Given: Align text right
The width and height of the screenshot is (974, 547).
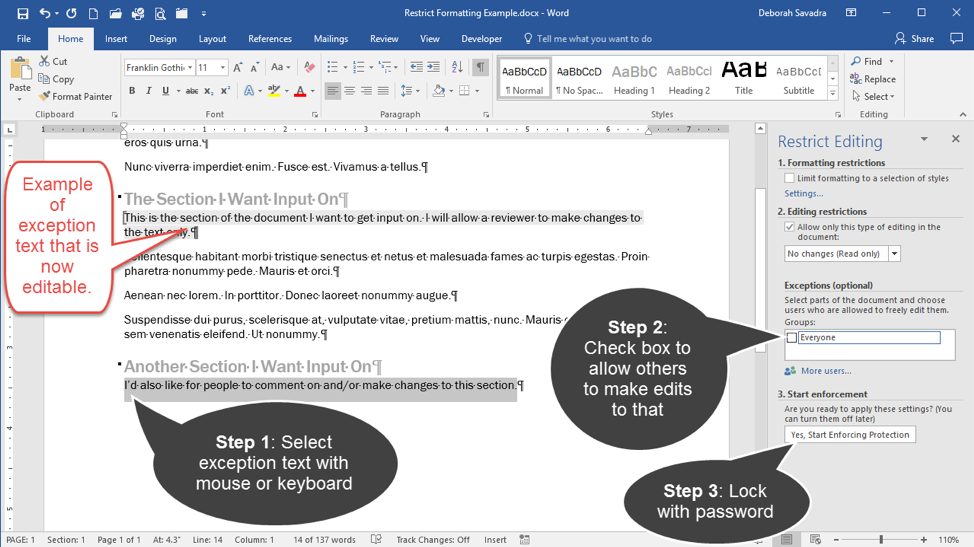Looking at the screenshot, I should click(x=366, y=91).
